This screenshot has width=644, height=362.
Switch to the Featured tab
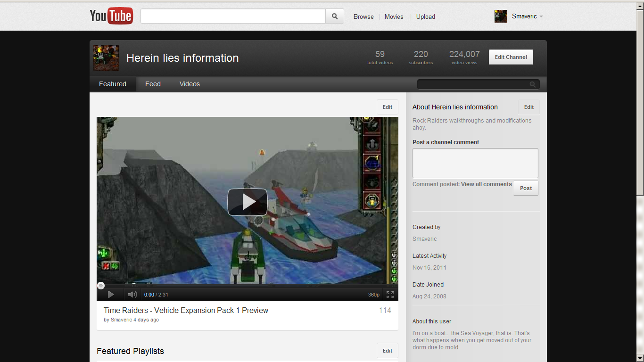pos(113,84)
